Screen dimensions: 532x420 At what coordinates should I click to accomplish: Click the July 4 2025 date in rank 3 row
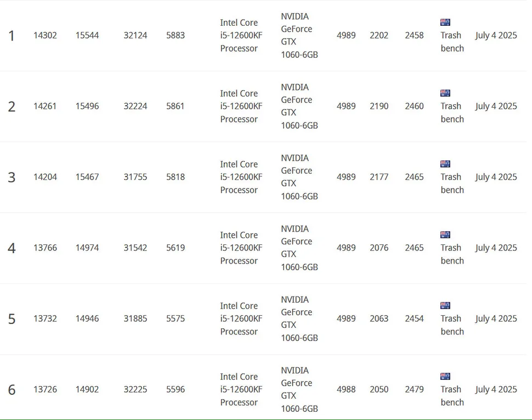pos(496,177)
